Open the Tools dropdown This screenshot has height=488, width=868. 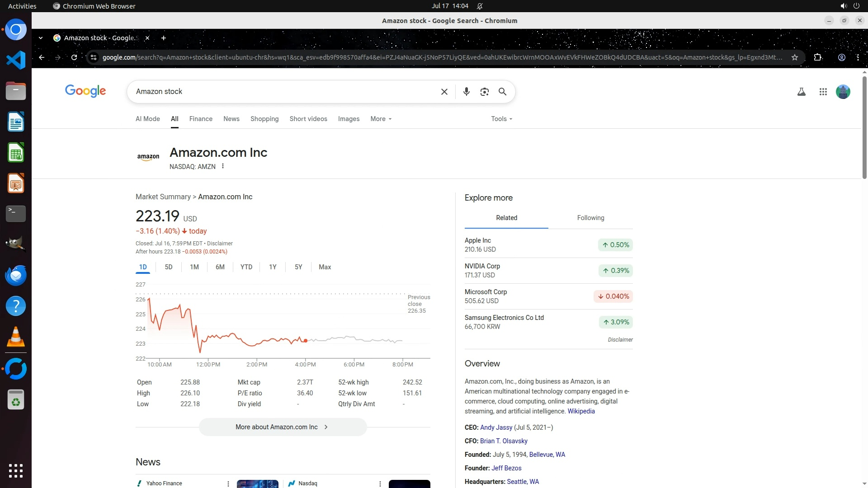(501, 119)
